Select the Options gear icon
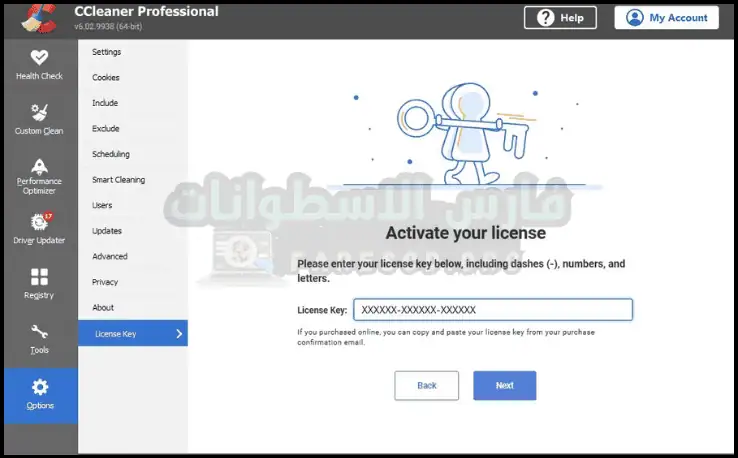 tap(39, 387)
